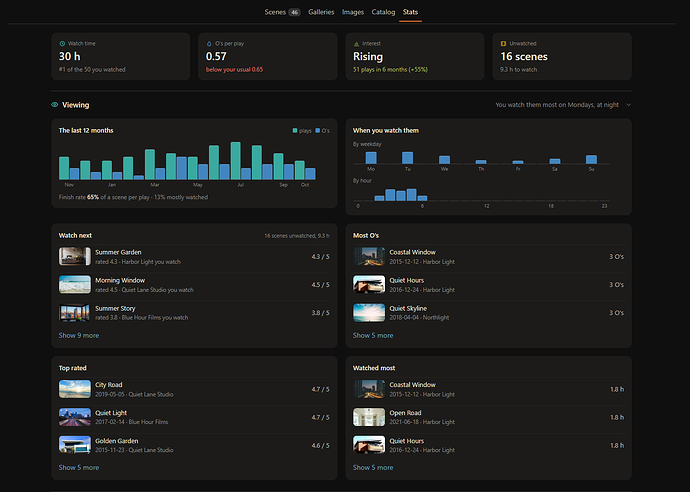Click the 'Summer Garden' title
This screenshot has width=690, height=492.
[x=118, y=252]
